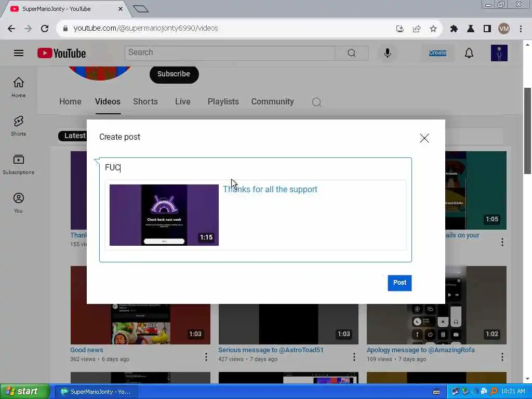Open Chrome three-dot menu
The height and width of the screenshot is (399, 532).
point(521,29)
